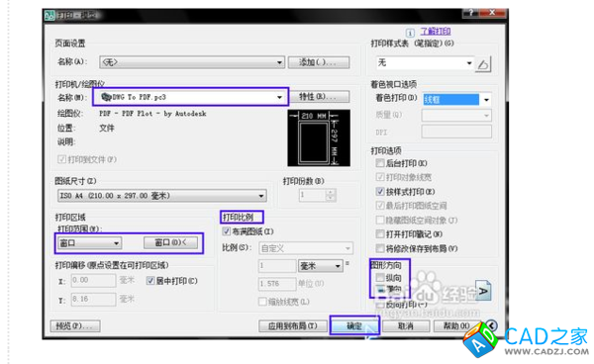Click the 确定 OK button
The height and width of the screenshot is (364, 594).
coord(354,325)
